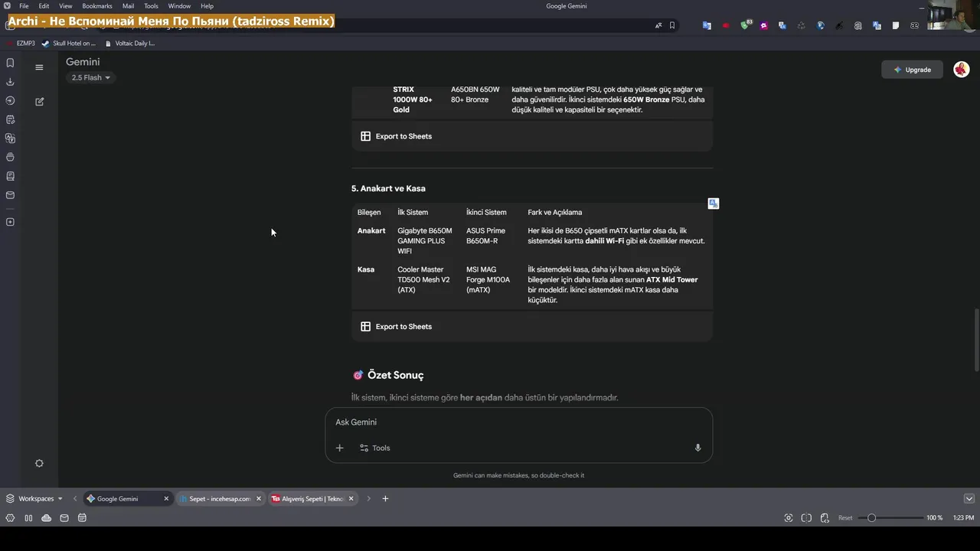Open the Skull Hotel bookmark

[x=69, y=44]
